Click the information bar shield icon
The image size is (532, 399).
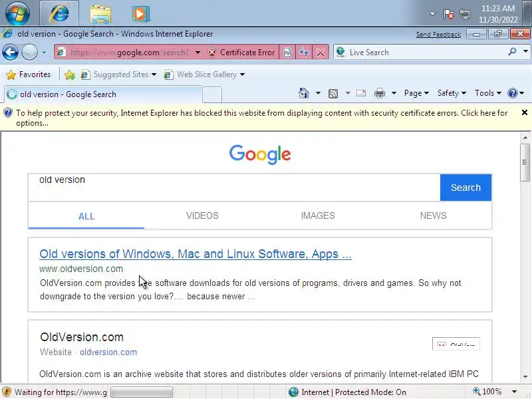8,112
